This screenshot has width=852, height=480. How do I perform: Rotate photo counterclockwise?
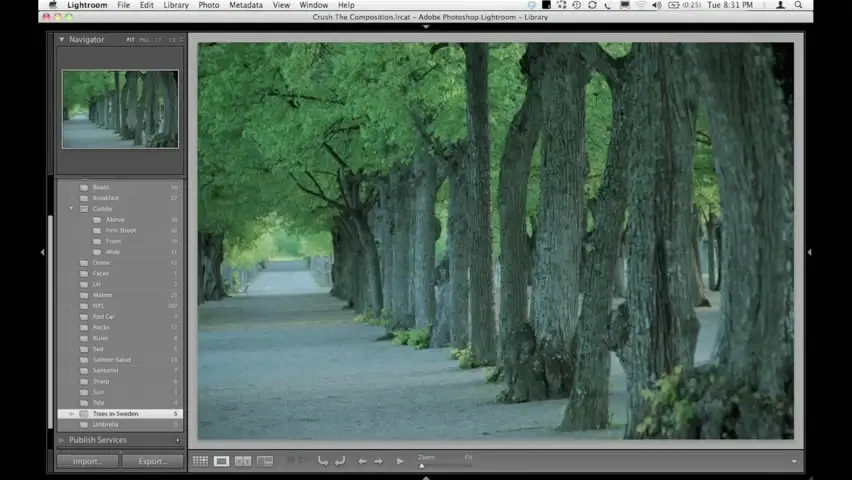[x=323, y=461]
